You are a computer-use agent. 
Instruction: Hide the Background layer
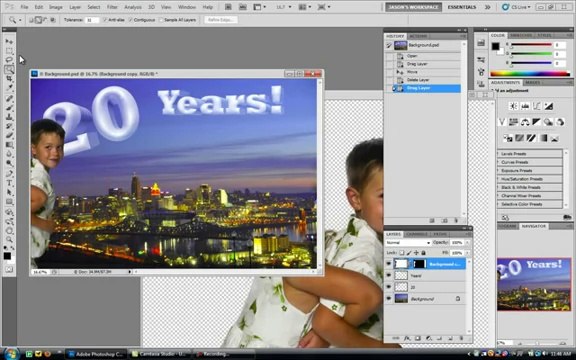pyautogui.click(x=389, y=299)
